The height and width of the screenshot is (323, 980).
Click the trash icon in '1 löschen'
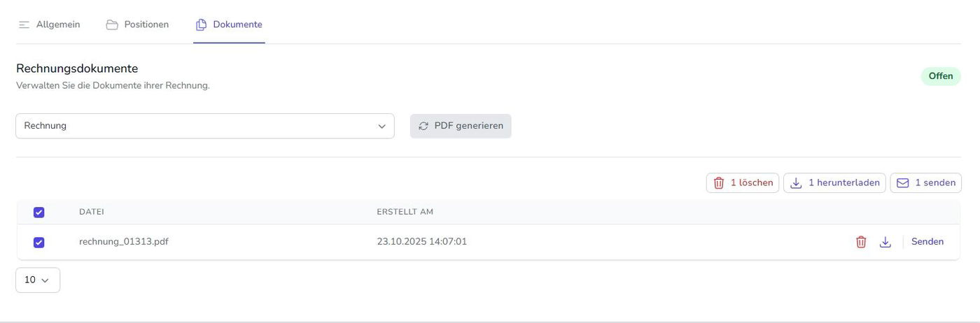719,183
